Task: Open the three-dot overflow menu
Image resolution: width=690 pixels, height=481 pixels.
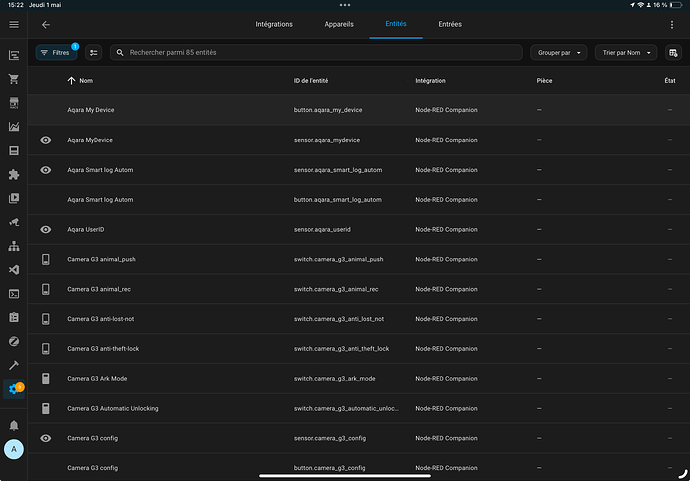Action: pos(672,25)
